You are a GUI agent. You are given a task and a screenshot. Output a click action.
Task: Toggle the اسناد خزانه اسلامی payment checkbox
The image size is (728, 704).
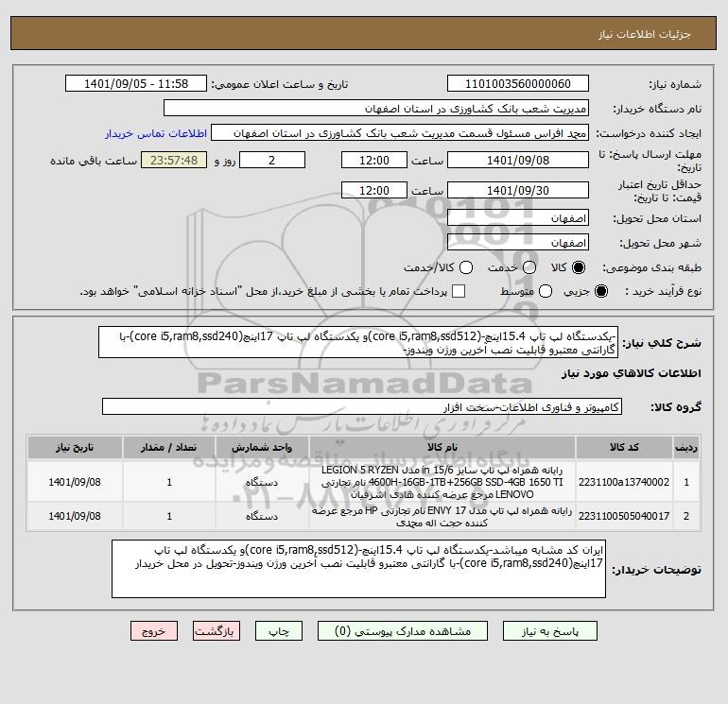pos(459,291)
